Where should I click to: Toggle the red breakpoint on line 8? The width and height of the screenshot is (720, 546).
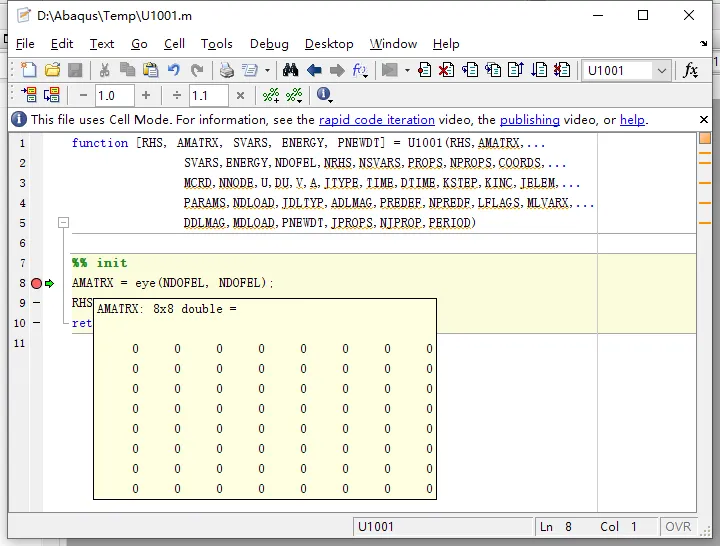(x=36, y=283)
